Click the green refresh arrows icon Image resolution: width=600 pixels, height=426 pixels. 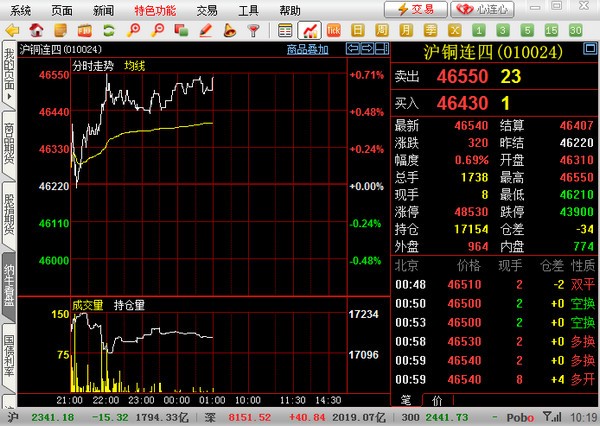pyautogui.click(x=109, y=30)
